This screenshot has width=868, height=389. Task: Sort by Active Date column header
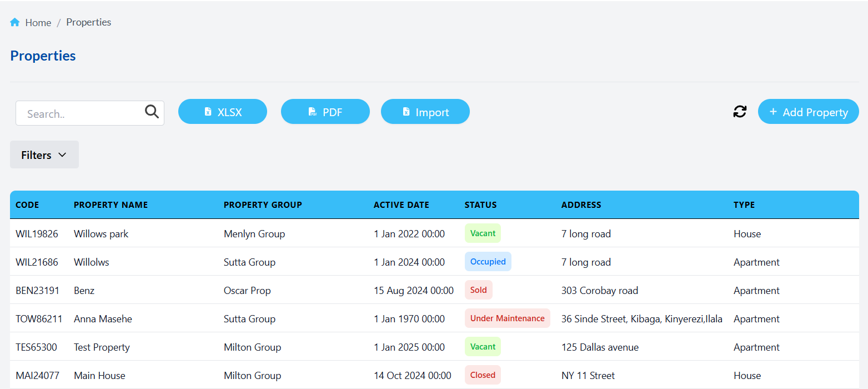pyautogui.click(x=401, y=205)
